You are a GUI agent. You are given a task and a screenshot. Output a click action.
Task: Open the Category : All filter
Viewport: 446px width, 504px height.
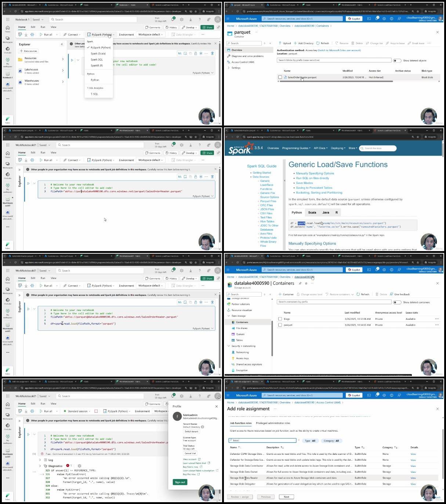(331, 441)
